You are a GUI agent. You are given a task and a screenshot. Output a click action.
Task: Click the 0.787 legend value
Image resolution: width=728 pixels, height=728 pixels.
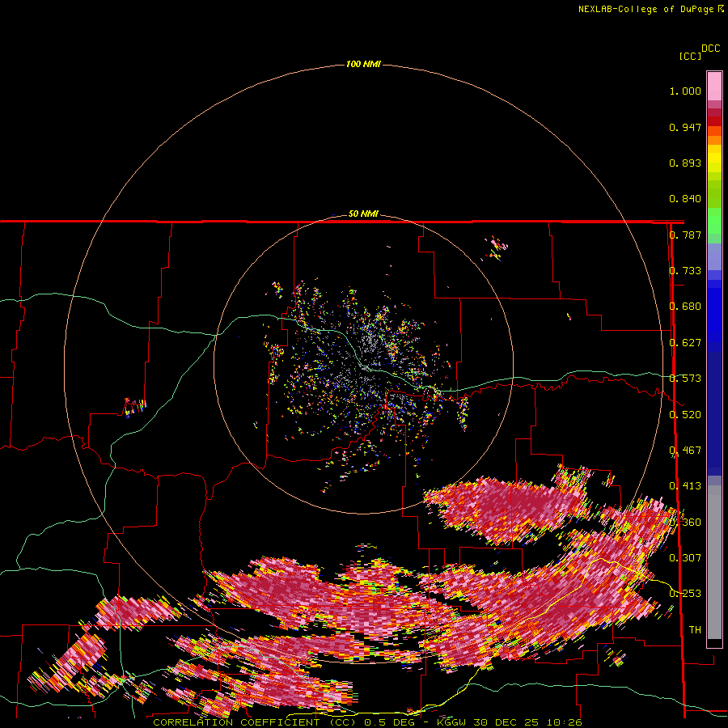click(x=685, y=235)
